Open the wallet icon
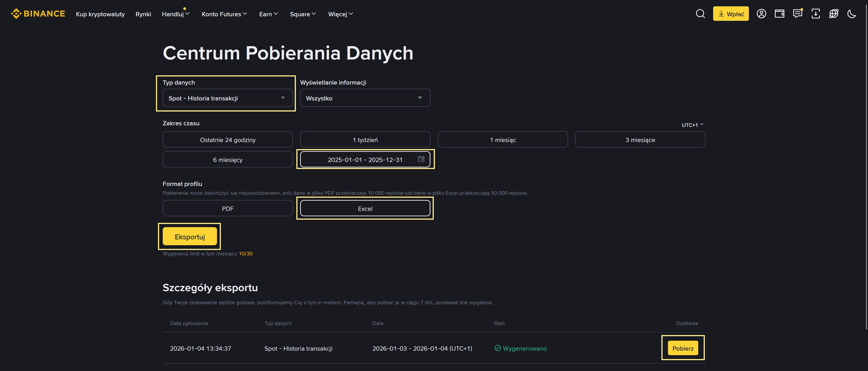The image size is (868, 371). click(x=780, y=14)
